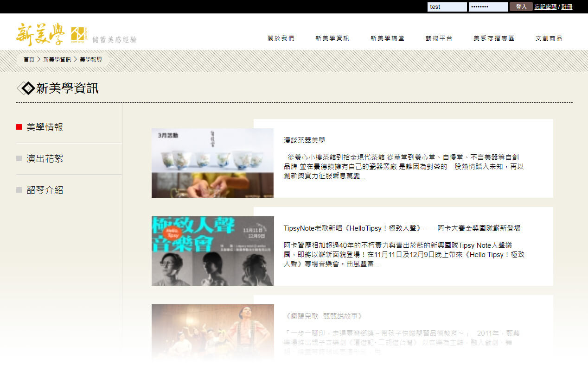Follow the 忘記密碼 link

(545, 7)
